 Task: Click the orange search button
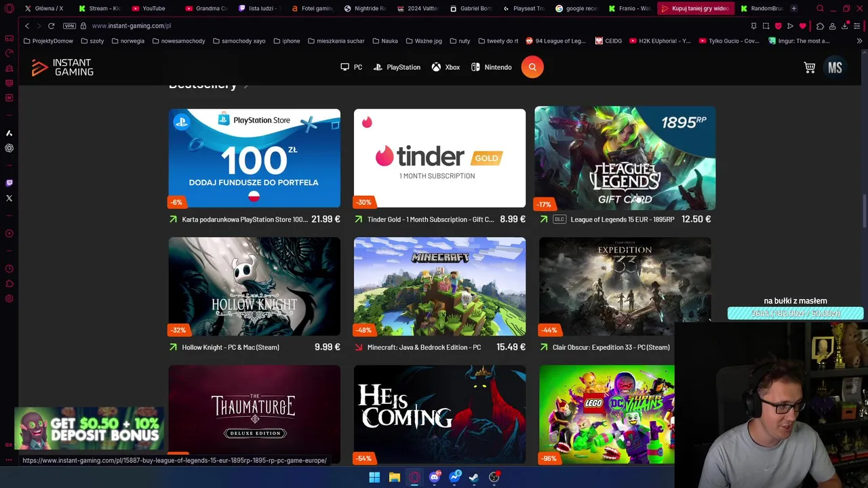click(532, 67)
